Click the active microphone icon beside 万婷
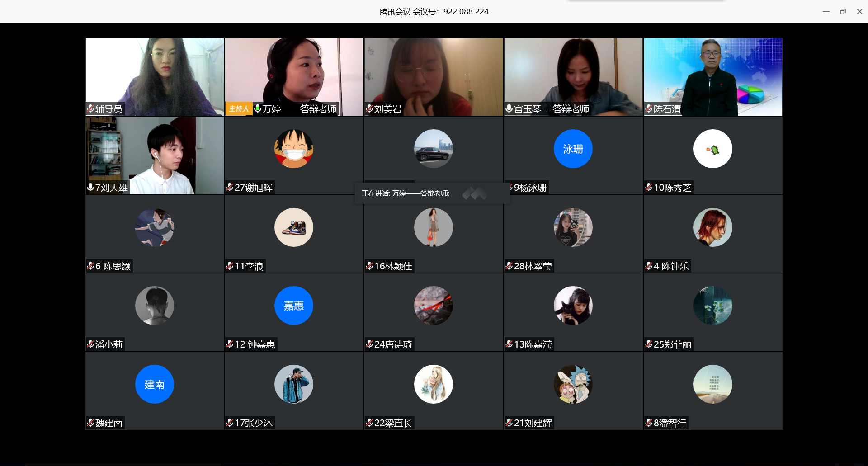 (x=258, y=108)
